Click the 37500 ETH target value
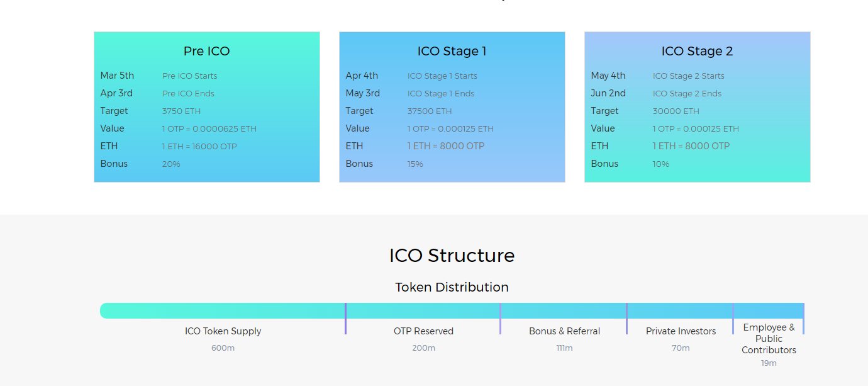This screenshot has width=868, height=386. [429, 111]
